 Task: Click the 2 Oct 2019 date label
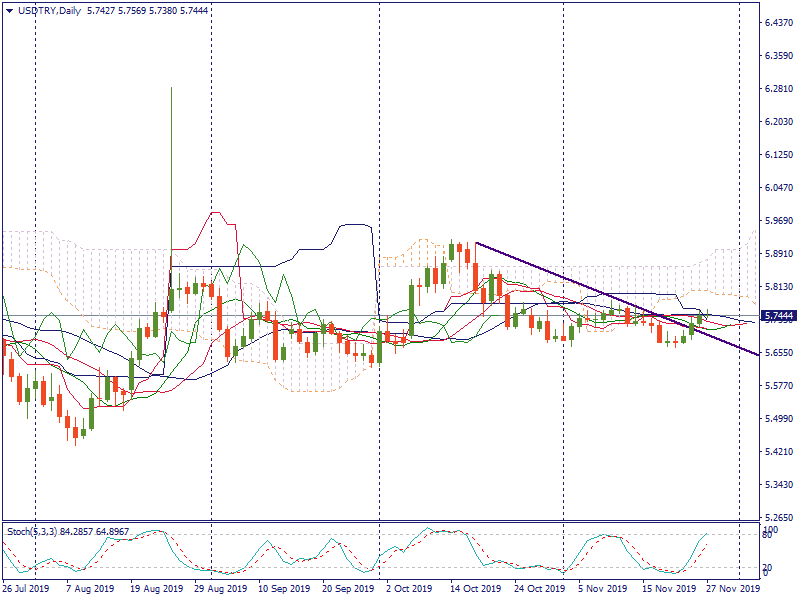(x=408, y=589)
